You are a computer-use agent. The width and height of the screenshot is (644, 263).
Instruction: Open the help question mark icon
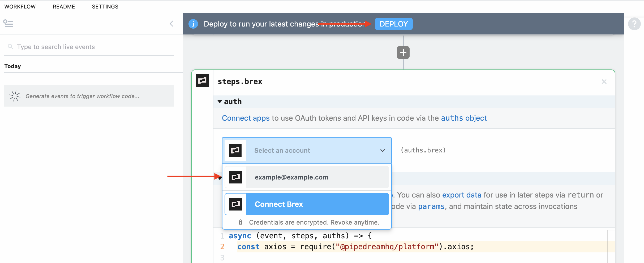point(634,24)
